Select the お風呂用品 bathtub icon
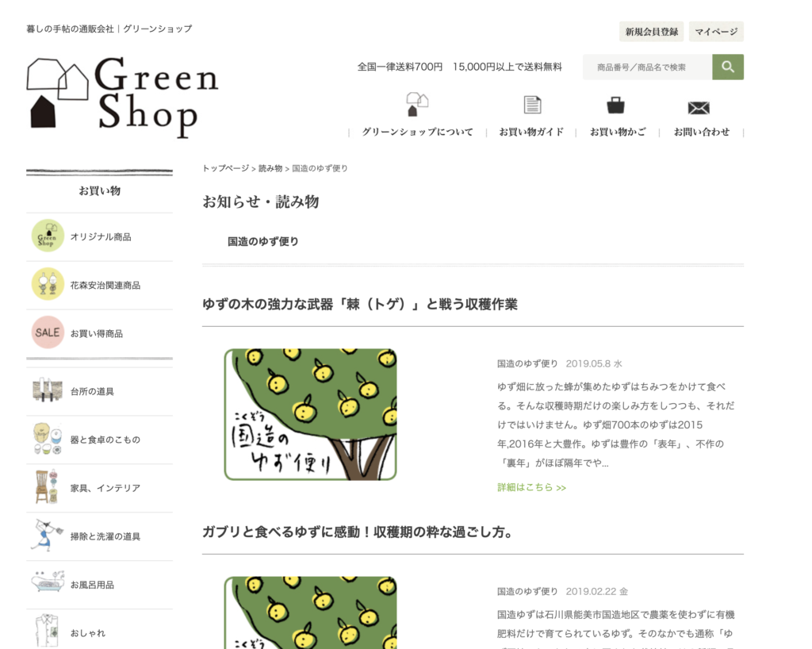Viewport: 812px width, 649px height. (48, 582)
